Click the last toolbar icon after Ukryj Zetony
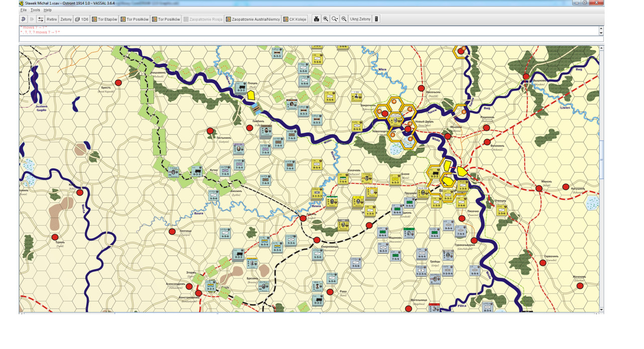 pos(376,19)
